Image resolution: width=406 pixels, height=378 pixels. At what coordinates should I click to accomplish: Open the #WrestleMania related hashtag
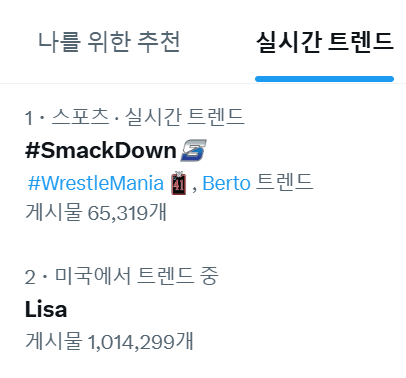[96, 183]
